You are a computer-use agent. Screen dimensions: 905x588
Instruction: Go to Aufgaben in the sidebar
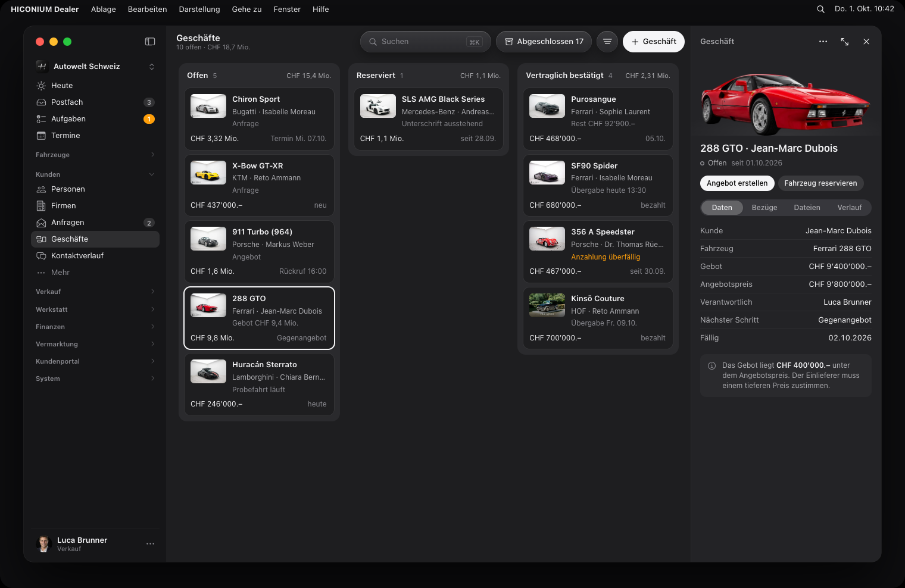coord(95,119)
